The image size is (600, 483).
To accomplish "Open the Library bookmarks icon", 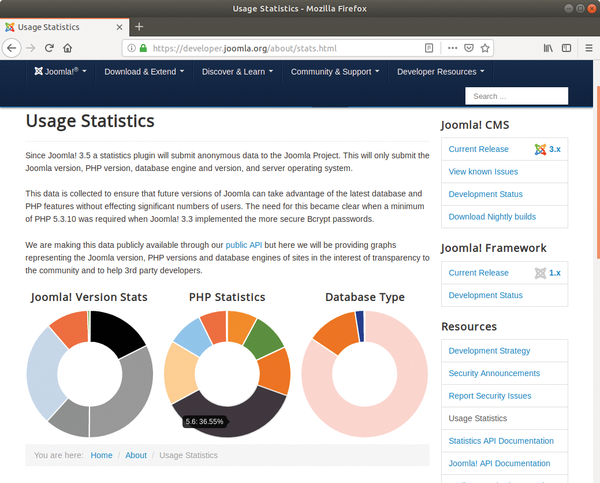I will coord(548,48).
